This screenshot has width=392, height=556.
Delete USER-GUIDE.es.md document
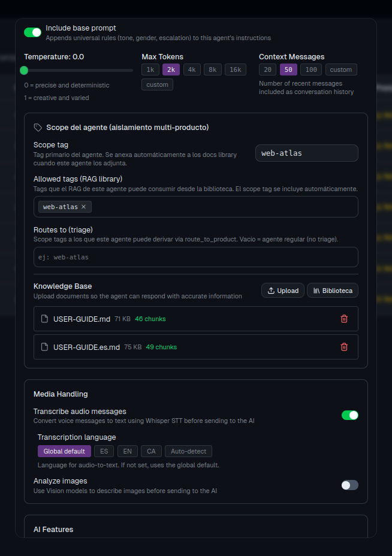(x=344, y=347)
